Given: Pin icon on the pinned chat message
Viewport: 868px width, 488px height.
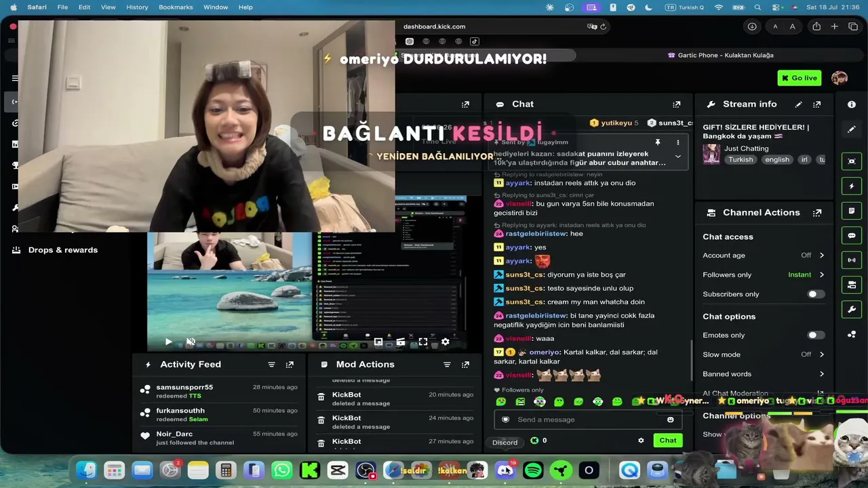Looking at the screenshot, I should pos(657,142).
